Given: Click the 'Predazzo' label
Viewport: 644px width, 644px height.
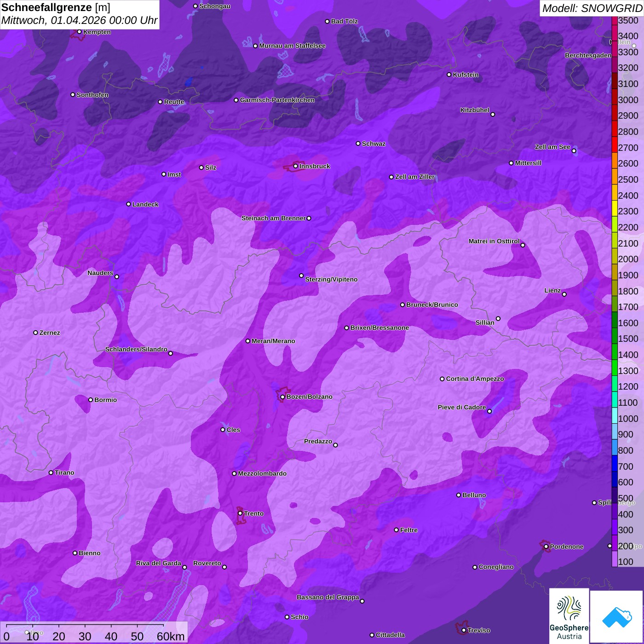Looking at the screenshot, I should [x=318, y=441].
